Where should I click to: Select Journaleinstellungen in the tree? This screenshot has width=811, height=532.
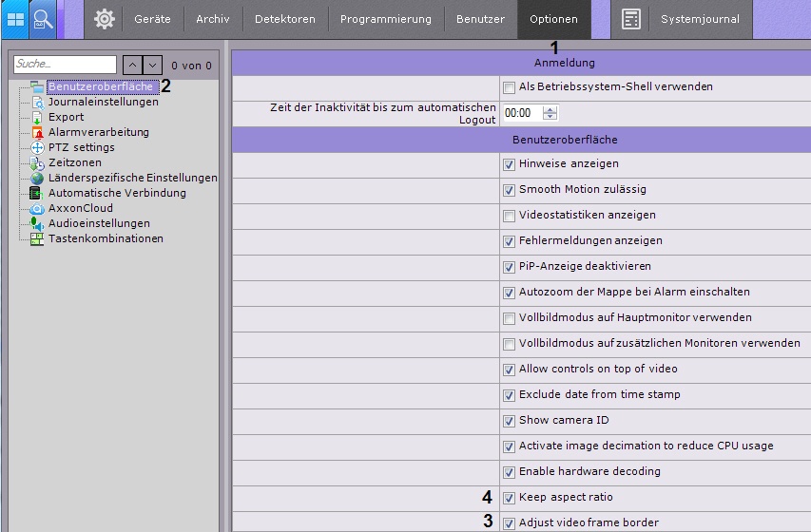tap(103, 103)
